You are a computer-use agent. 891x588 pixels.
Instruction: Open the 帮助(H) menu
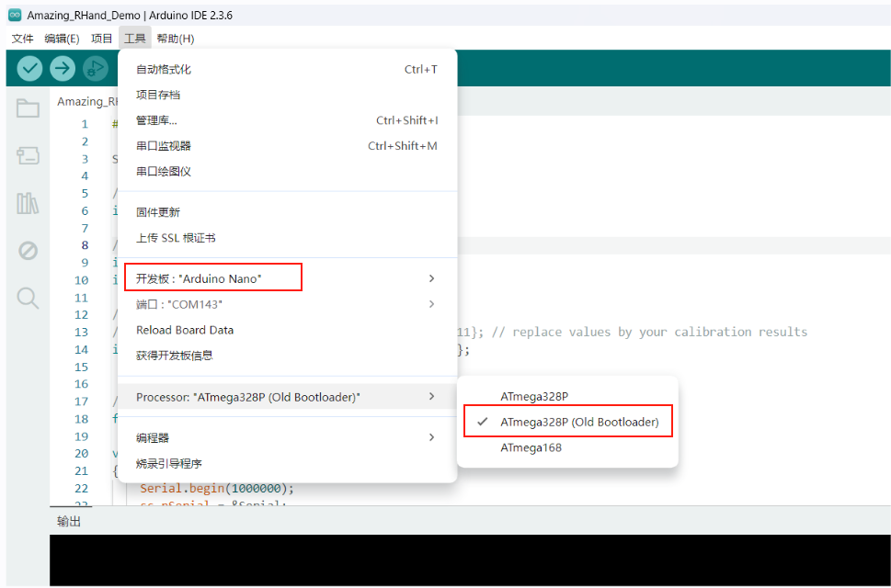click(176, 38)
